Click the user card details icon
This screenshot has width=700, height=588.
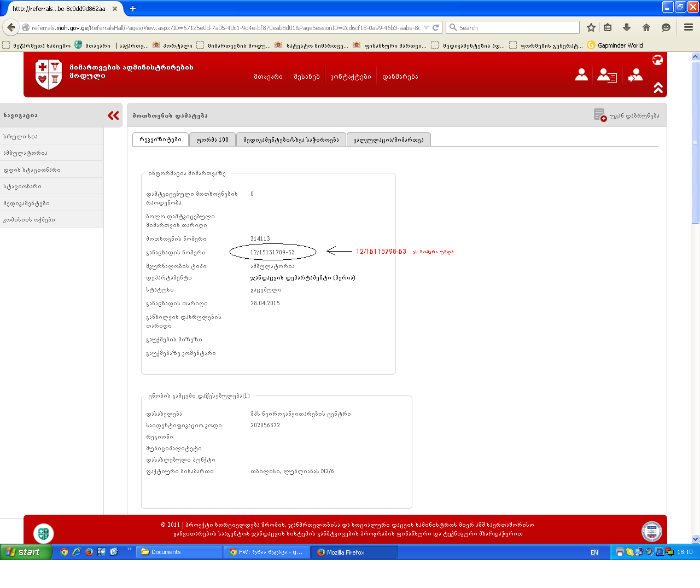coord(606,75)
